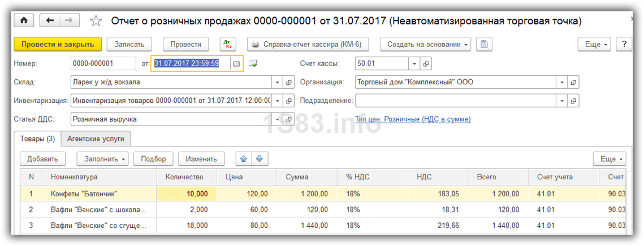Click НДС cell 219,66
The image size is (644, 246).
pos(438,226)
